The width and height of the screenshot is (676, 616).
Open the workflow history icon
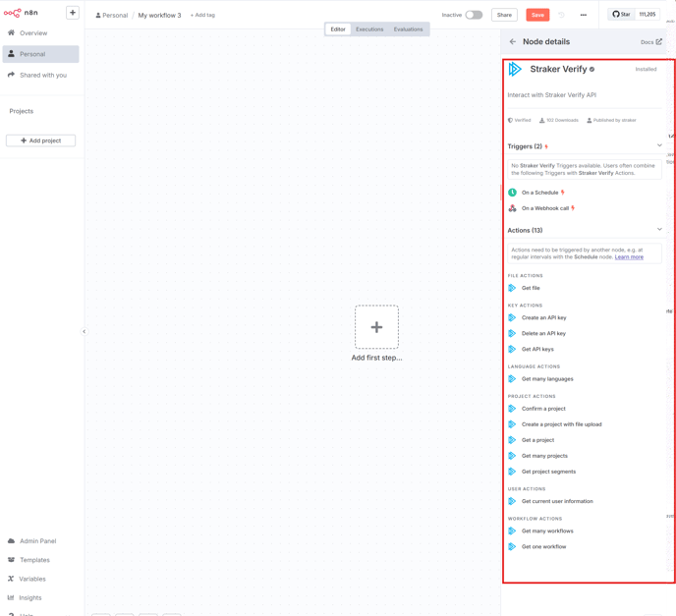tap(561, 15)
